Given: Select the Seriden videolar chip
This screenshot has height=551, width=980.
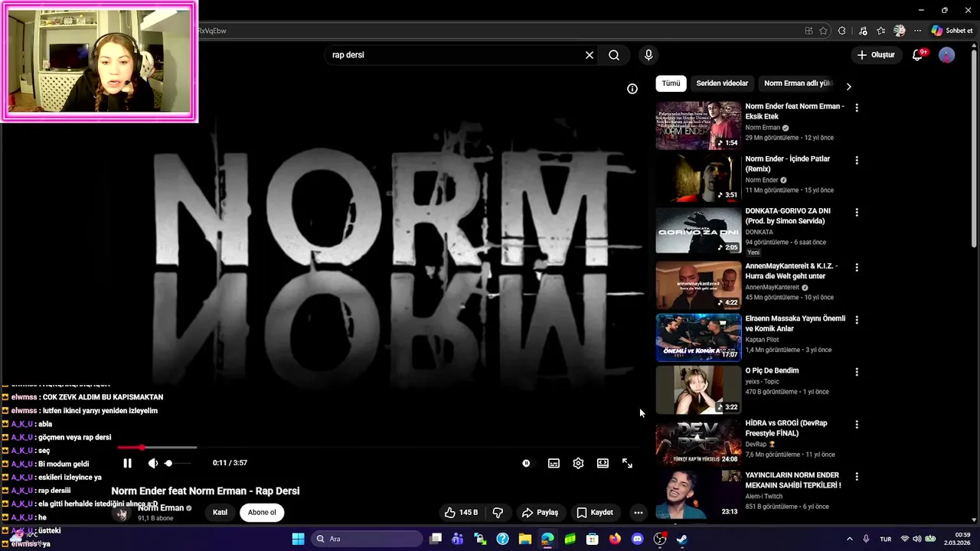Looking at the screenshot, I should pos(722,83).
